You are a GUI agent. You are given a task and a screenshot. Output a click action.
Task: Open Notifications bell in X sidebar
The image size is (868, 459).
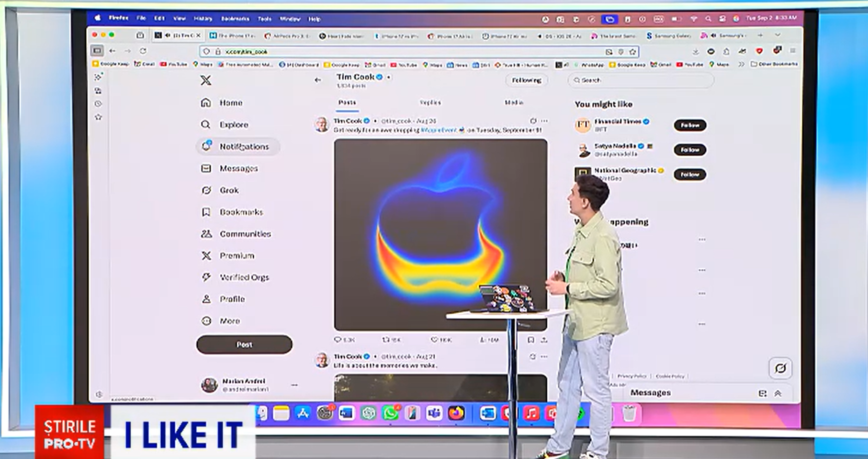pyautogui.click(x=206, y=146)
